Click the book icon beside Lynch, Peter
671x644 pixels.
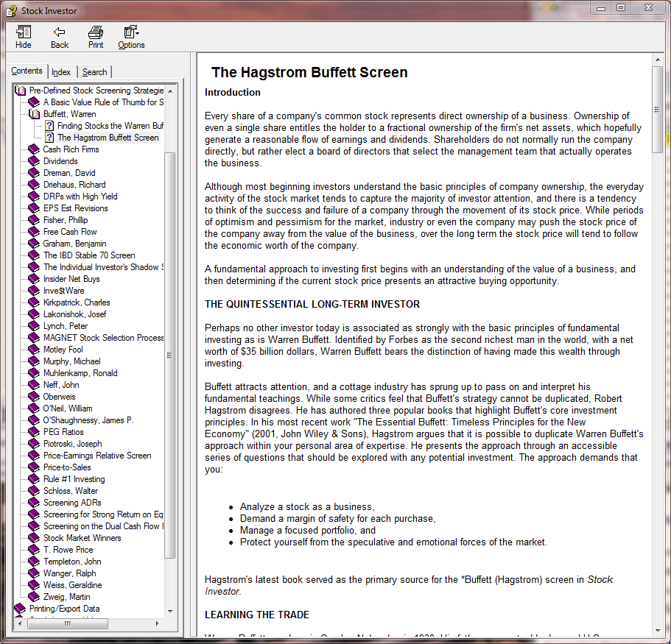[34, 326]
